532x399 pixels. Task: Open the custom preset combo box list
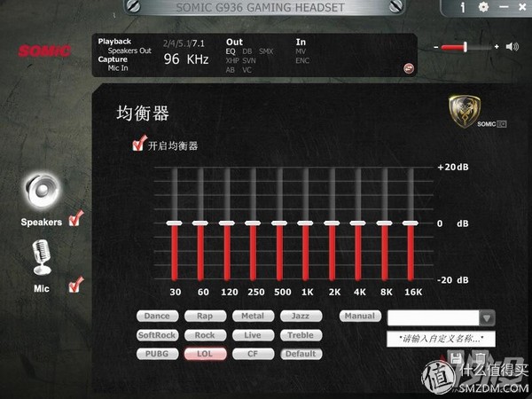(x=434, y=317)
